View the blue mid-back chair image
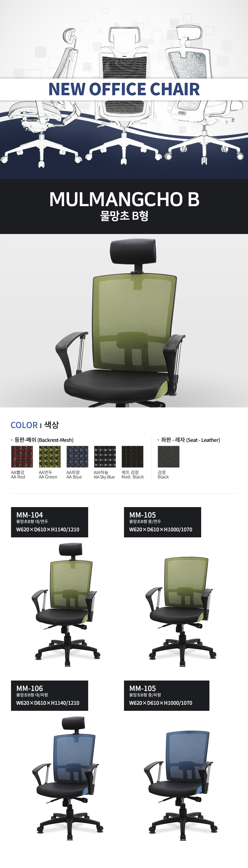Image resolution: width=248 pixels, height=868 pixels. tap(181, 785)
